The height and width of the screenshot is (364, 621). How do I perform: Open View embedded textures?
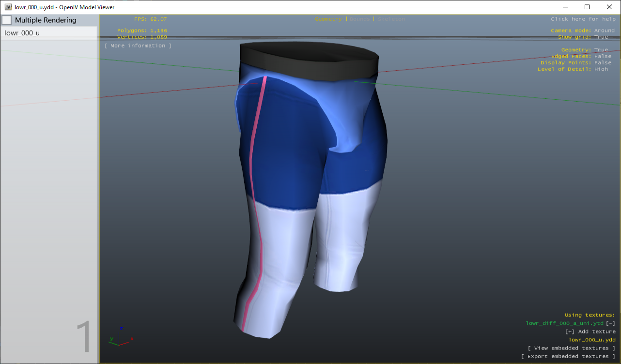pyautogui.click(x=571, y=348)
